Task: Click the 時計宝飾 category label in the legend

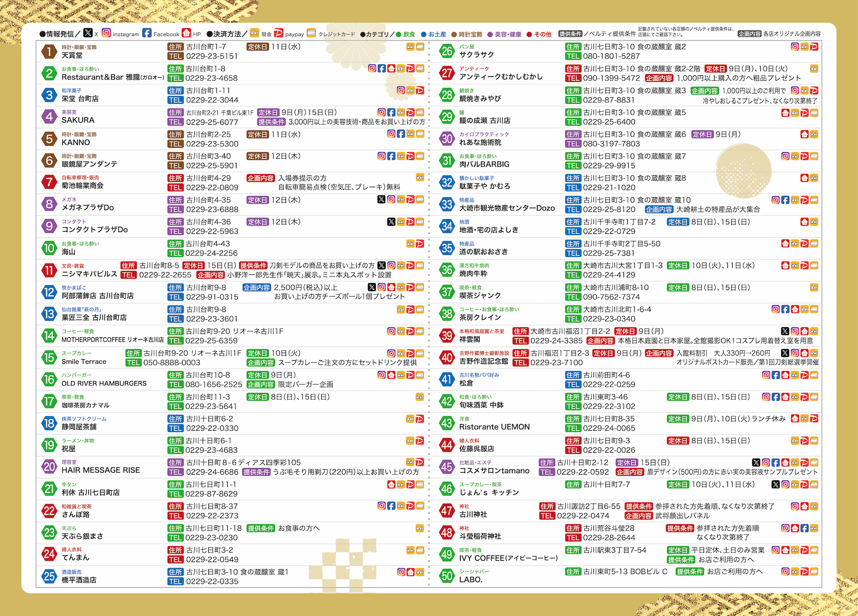Action: (x=470, y=34)
